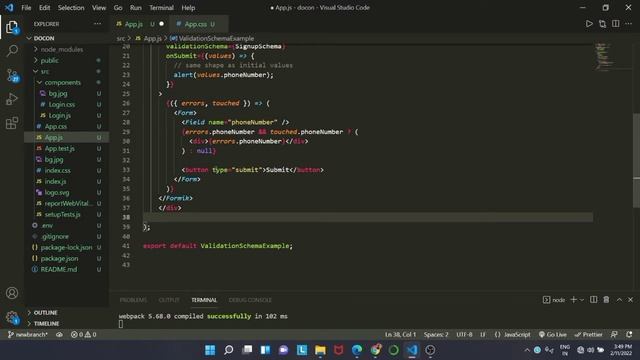The image size is (640, 360).
Task: Open launch profile dropdown next to plus
Action: (x=582, y=300)
